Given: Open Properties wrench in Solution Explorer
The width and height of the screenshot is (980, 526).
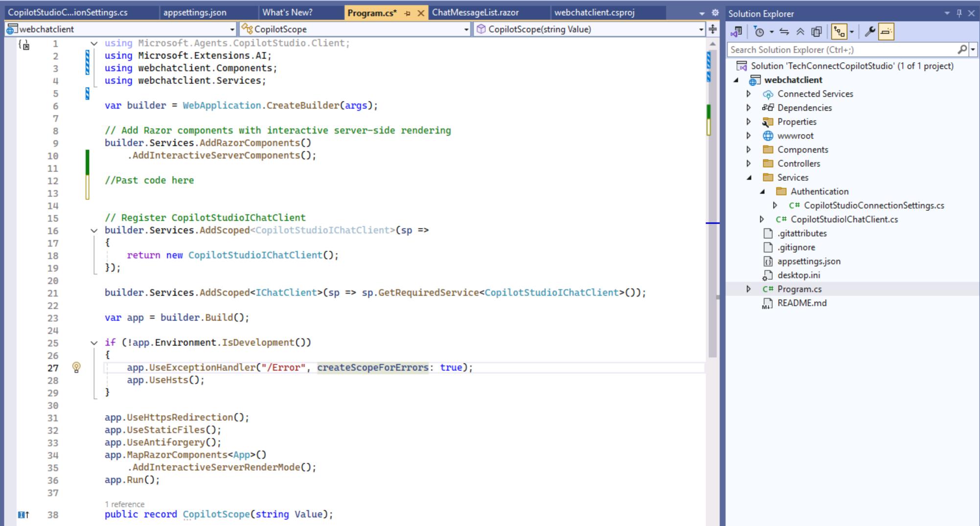Looking at the screenshot, I should [x=869, y=32].
